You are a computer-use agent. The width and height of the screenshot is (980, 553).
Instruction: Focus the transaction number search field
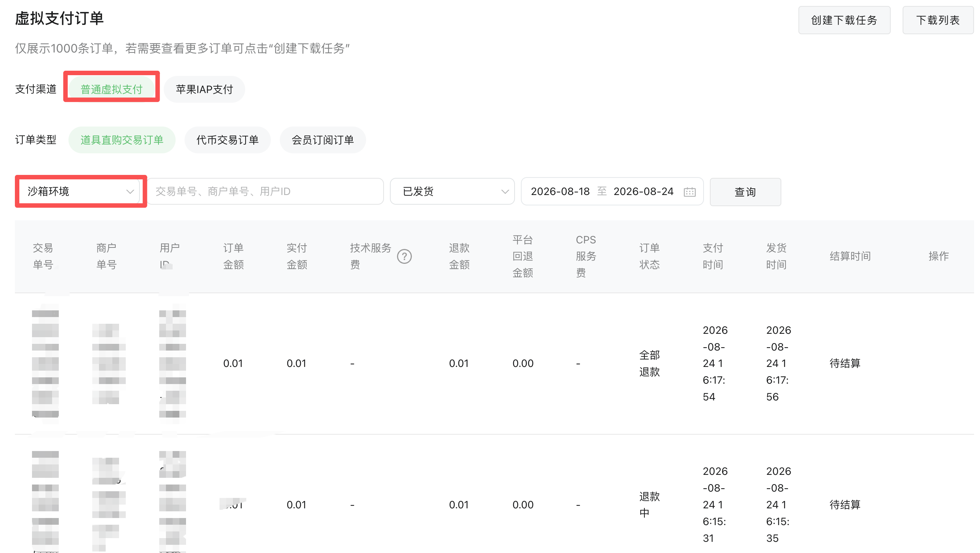pos(266,191)
